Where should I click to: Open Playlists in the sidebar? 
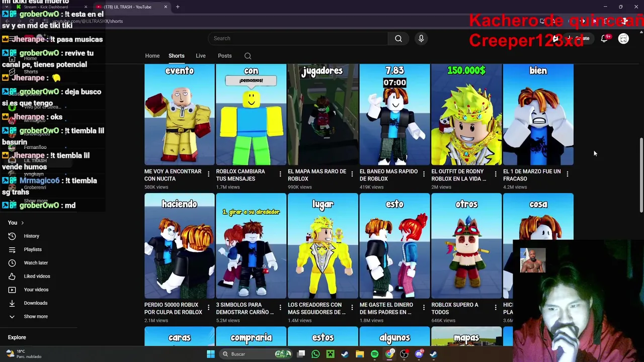coord(33,249)
